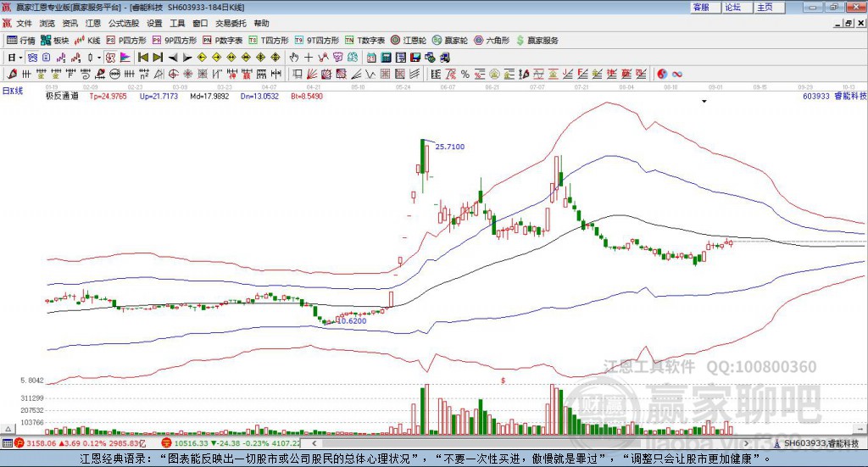
Task: Open the P四方形 square tool
Action: tap(126, 41)
